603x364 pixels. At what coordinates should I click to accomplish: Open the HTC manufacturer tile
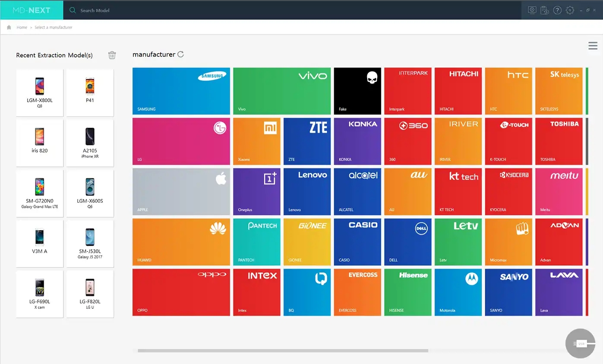[508, 91]
